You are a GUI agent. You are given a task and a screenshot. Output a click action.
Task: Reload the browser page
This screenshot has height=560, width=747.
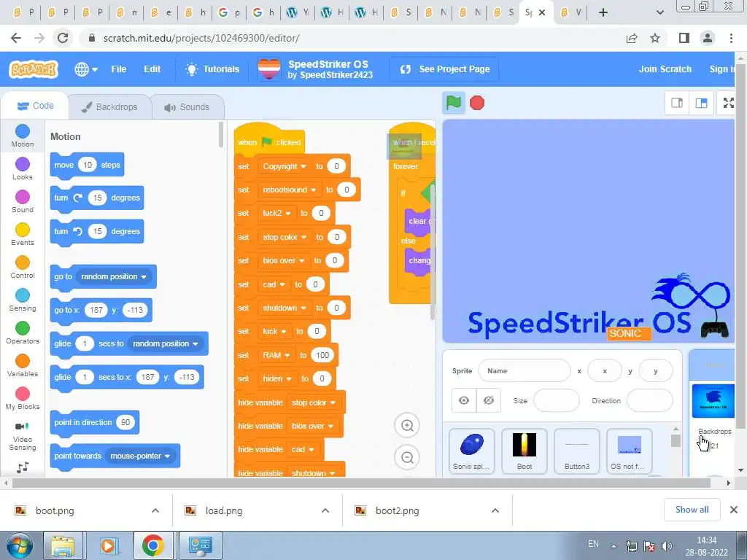click(63, 38)
